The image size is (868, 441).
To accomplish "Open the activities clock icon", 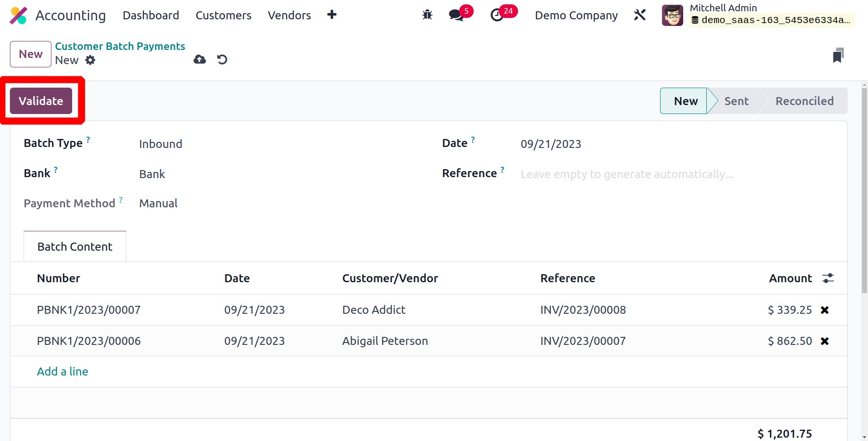I will click(x=497, y=16).
